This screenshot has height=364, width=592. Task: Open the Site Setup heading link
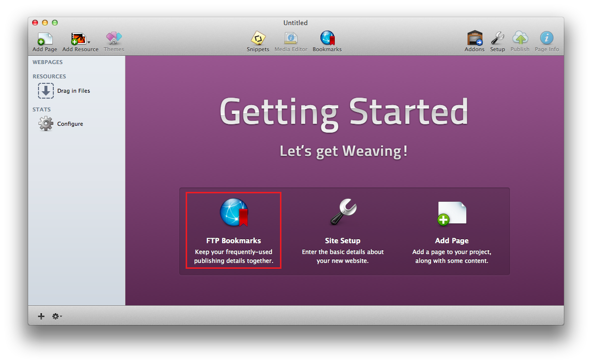(343, 241)
